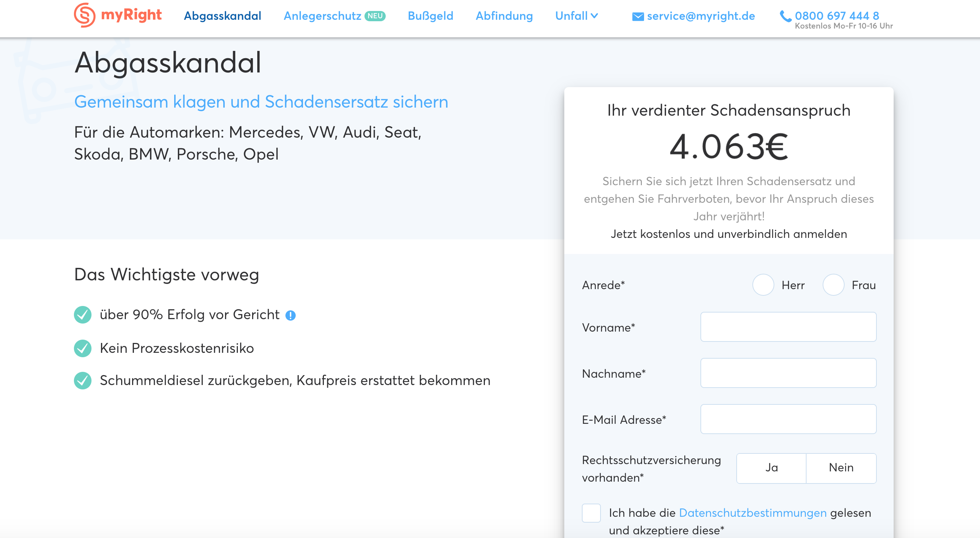The image size is (980, 538).
Task: Click the green checkmark beside über 90% Erfolg
Action: [83, 315]
